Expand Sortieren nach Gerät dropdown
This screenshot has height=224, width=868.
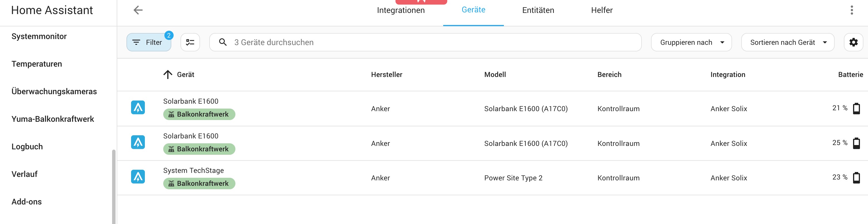point(788,42)
